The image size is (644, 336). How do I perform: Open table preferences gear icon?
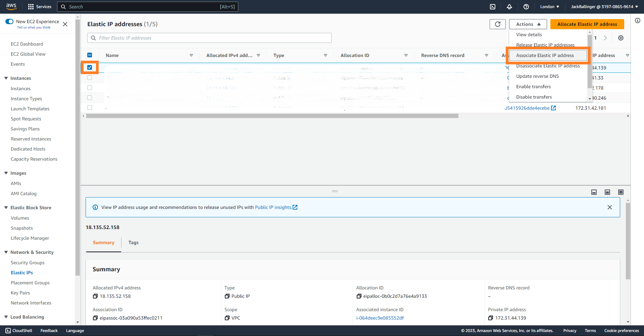[621, 38]
